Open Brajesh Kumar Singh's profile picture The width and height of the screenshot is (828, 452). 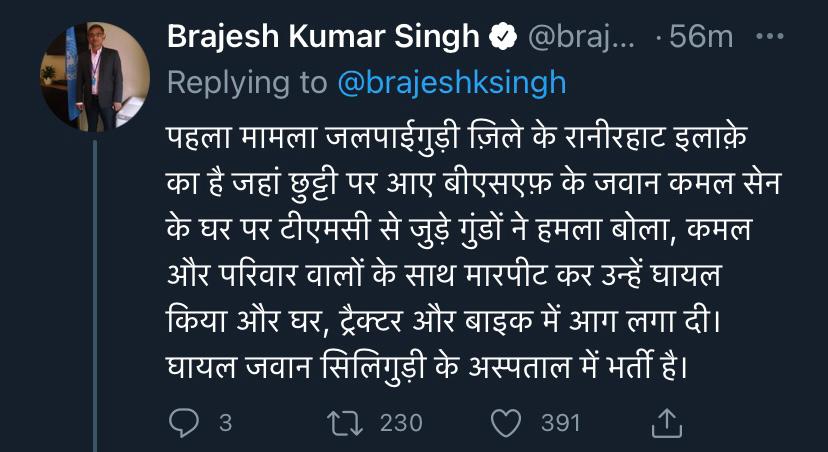[x=95, y=76]
